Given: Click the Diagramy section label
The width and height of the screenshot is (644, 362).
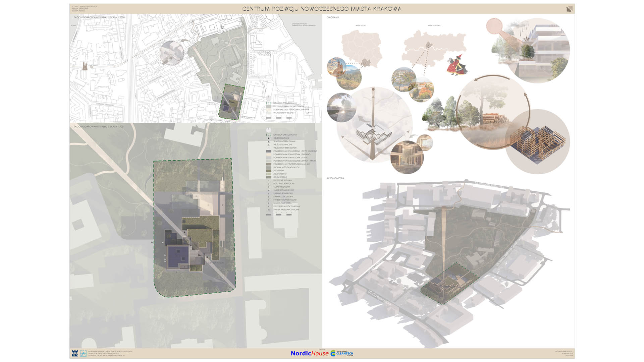Looking at the screenshot, I should 332,17.
